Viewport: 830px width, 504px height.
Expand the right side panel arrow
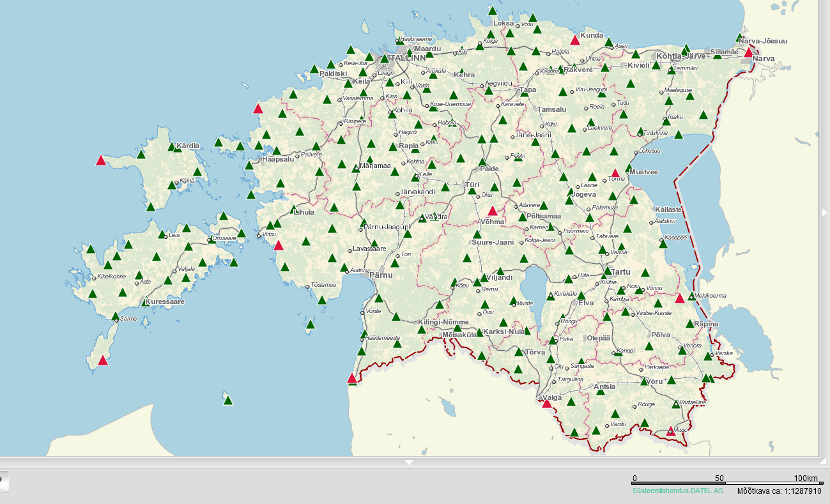click(x=824, y=212)
